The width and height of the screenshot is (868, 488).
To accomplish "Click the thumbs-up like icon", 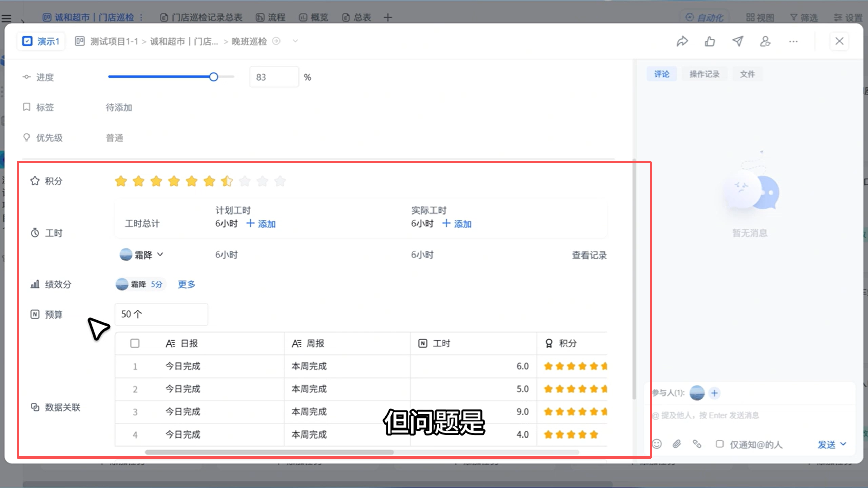I will click(x=710, y=41).
